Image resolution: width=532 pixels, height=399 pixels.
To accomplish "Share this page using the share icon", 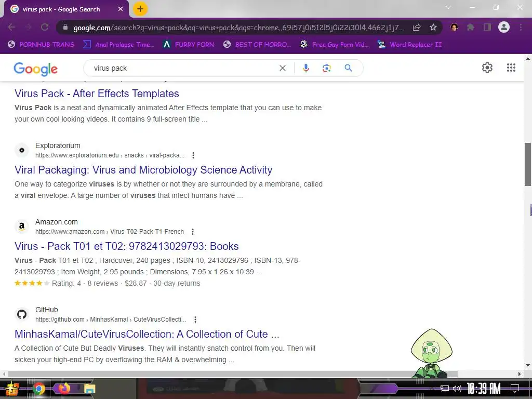I will pyautogui.click(x=417, y=27).
